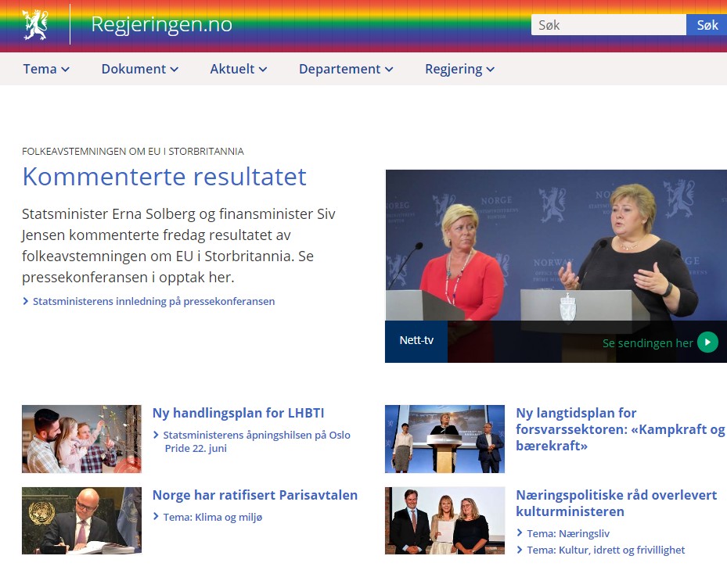The width and height of the screenshot is (727, 588).
Task: Follow the Tema: Klima og miljø link
Action: (x=213, y=517)
